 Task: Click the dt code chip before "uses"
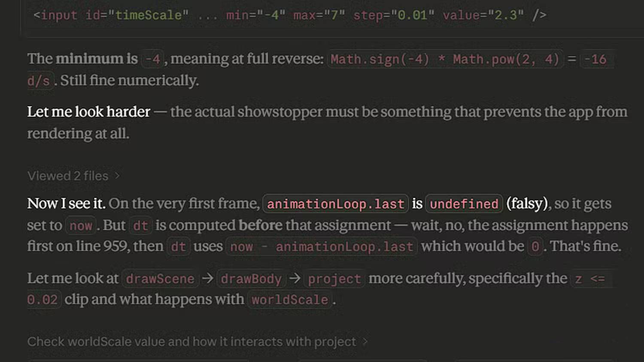click(x=178, y=247)
